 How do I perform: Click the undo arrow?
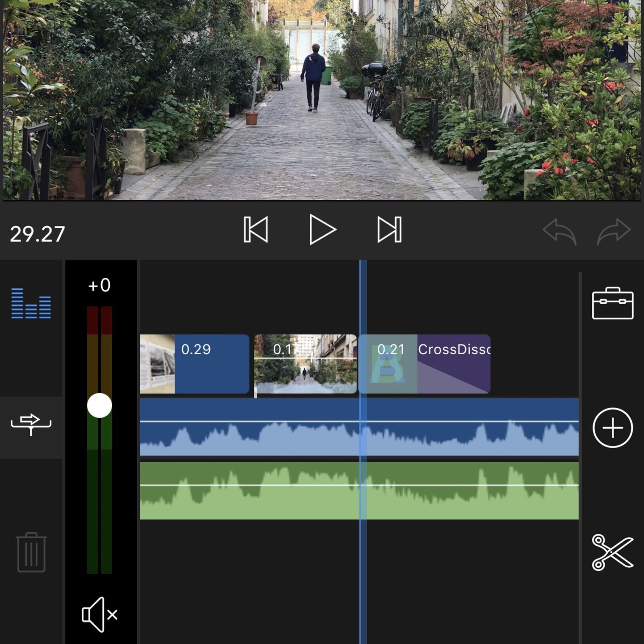pyautogui.click(x=560, y=231)
